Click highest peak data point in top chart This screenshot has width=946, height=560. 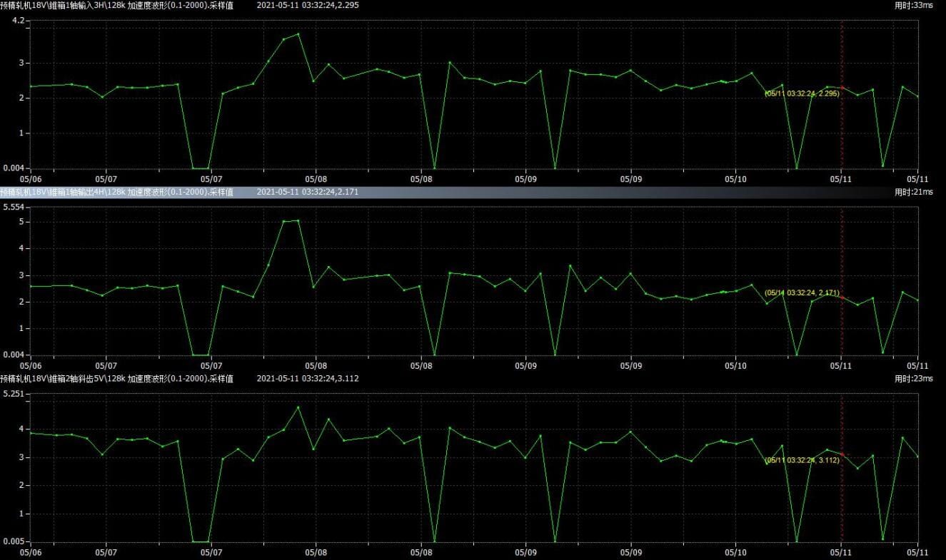(298, 34)
